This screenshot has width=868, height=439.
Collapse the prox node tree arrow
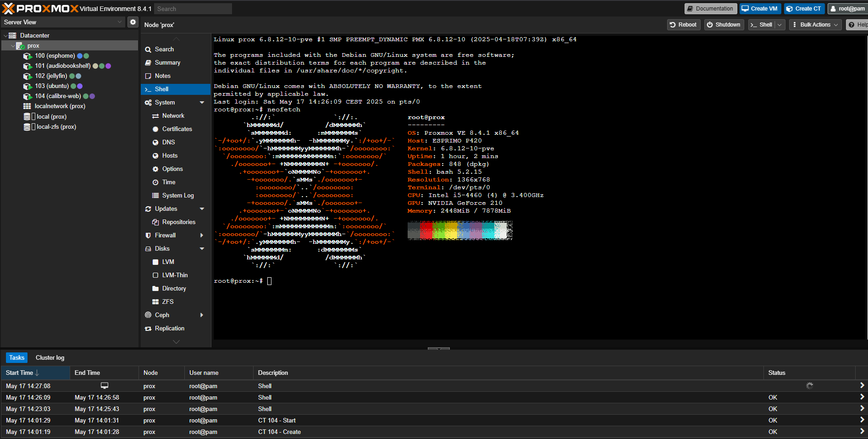(13, 46)
